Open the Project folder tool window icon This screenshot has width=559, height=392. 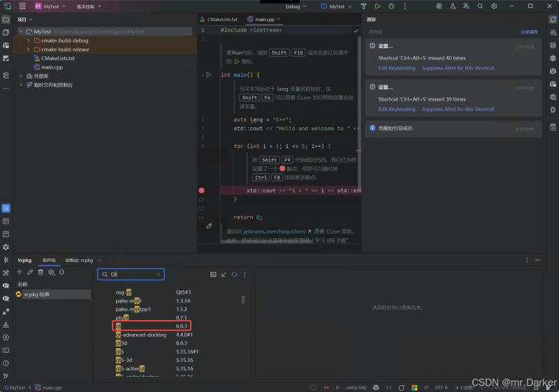point(6,20)
